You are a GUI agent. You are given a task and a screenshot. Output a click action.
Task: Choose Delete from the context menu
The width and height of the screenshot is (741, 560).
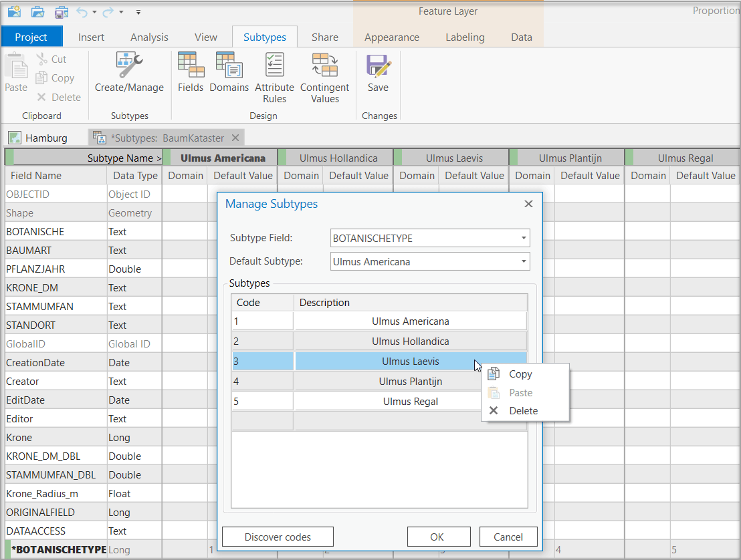click(523, 411)
